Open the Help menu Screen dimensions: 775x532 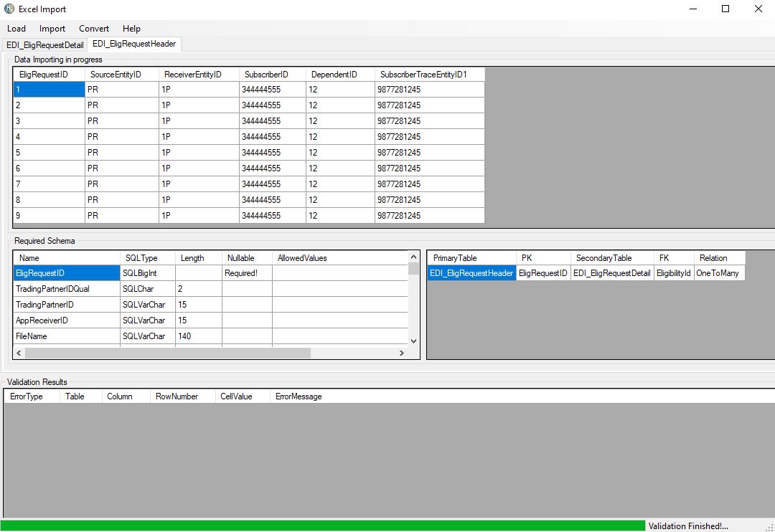[x=131, y=29]
